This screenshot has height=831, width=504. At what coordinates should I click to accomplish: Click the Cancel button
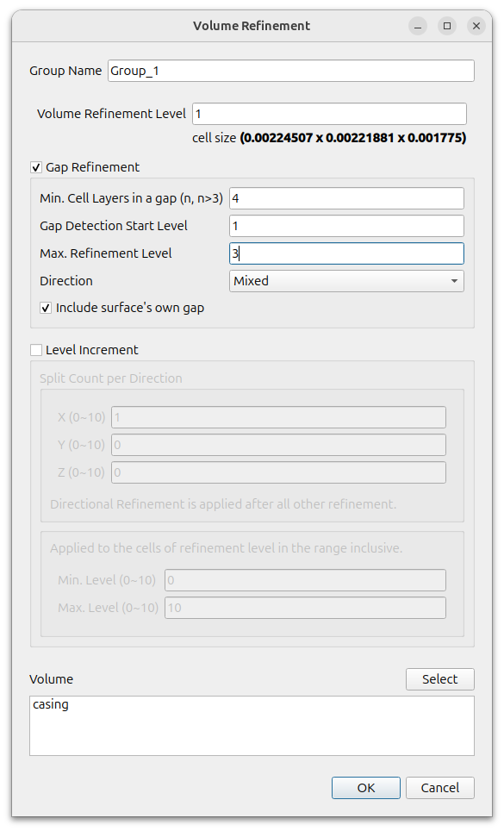[440, 788]
